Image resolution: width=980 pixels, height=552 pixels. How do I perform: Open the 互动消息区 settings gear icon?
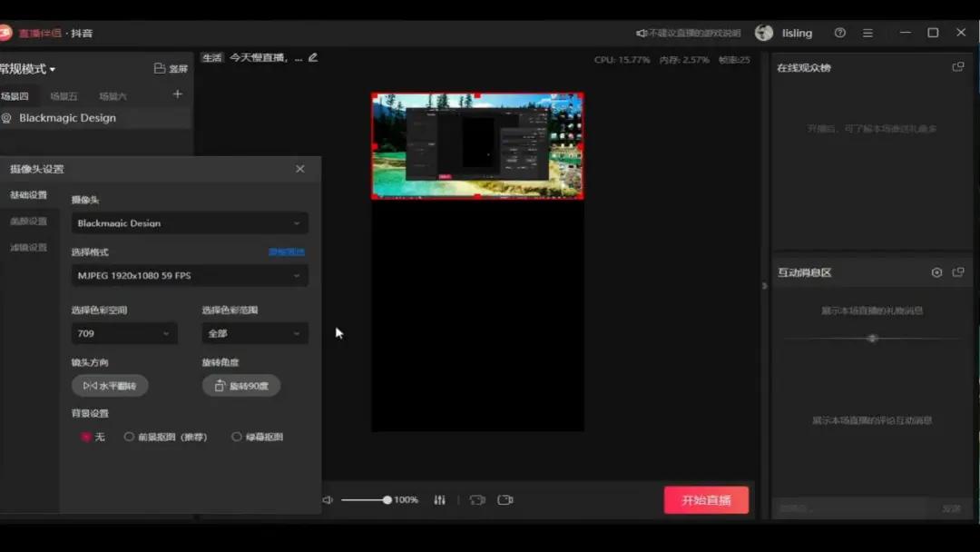938,271
